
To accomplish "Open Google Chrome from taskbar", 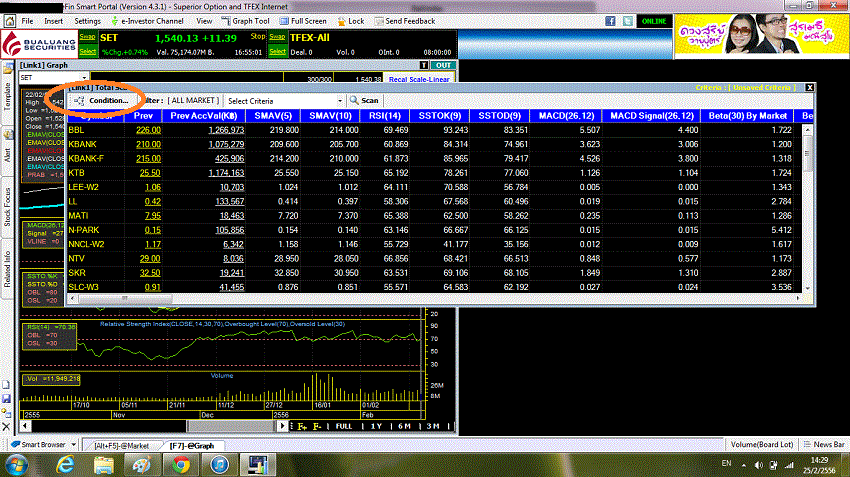I will point(181,465).
